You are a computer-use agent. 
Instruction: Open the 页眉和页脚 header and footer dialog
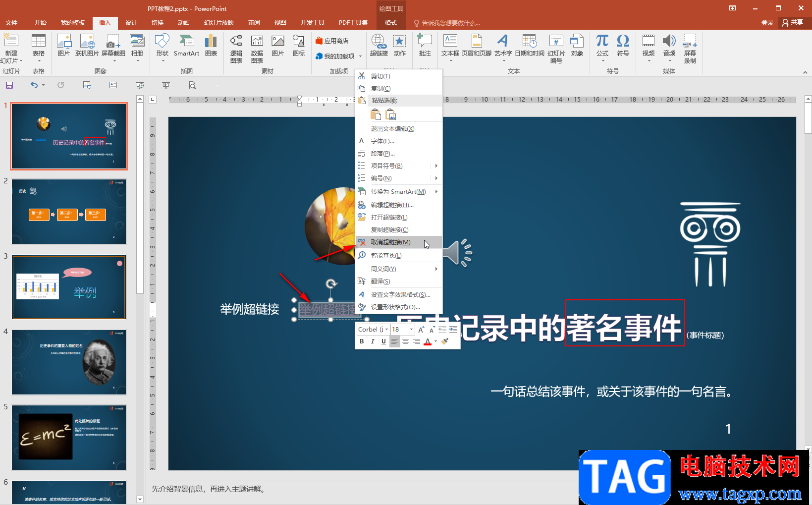coord(477,46)
